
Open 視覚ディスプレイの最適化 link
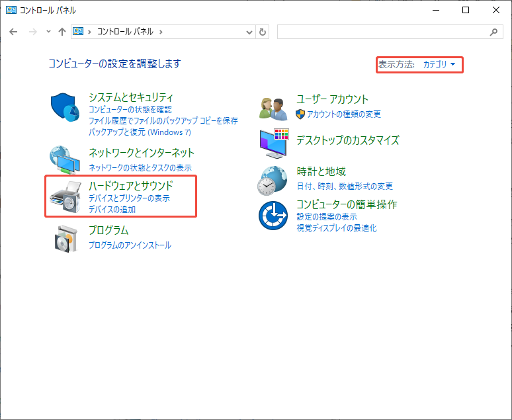pos(336,228)
